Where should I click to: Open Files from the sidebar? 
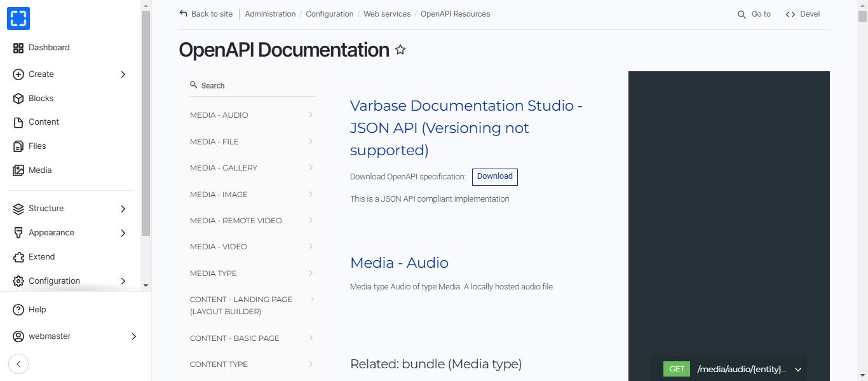click(x=37, y=146)
